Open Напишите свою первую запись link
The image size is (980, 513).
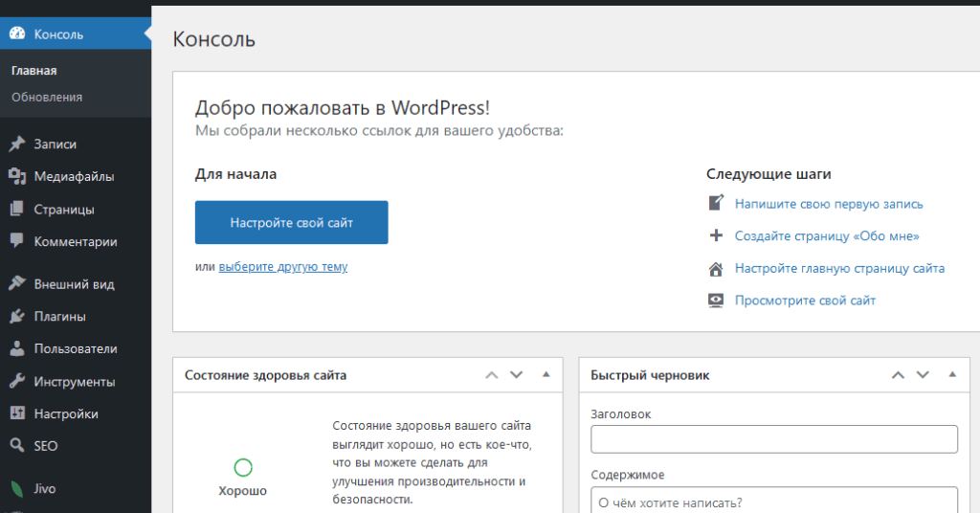829,204
